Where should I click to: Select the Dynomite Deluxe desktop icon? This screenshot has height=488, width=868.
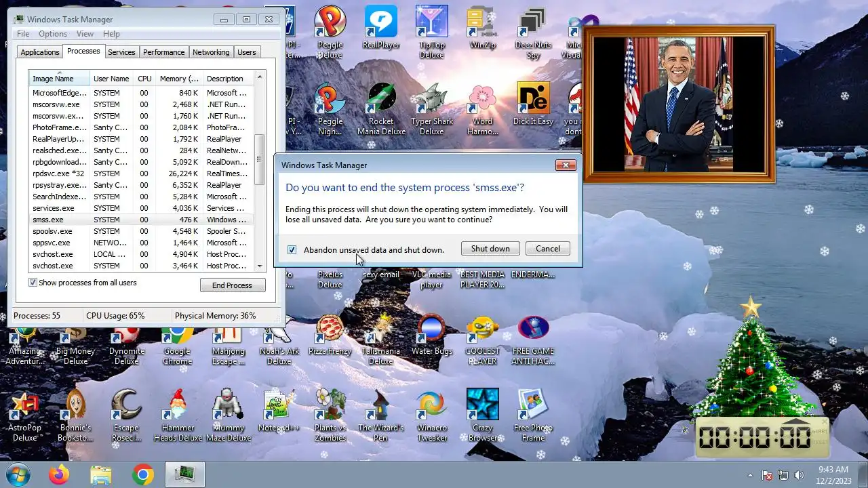click(x=127, y=346)
